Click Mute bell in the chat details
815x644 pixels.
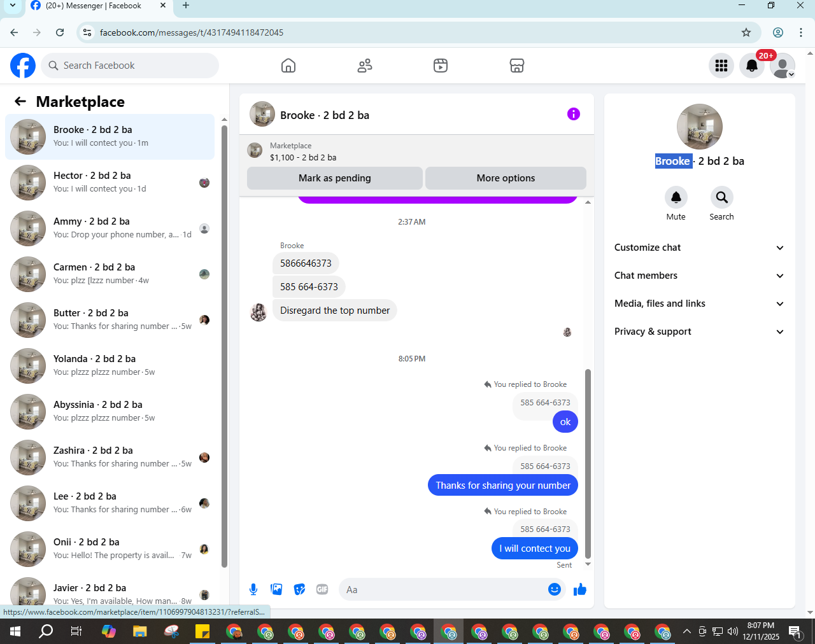click(676, 197)
